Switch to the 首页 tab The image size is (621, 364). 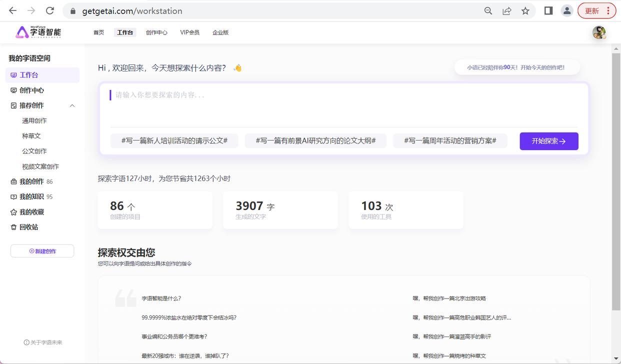(x=98, y=32)
